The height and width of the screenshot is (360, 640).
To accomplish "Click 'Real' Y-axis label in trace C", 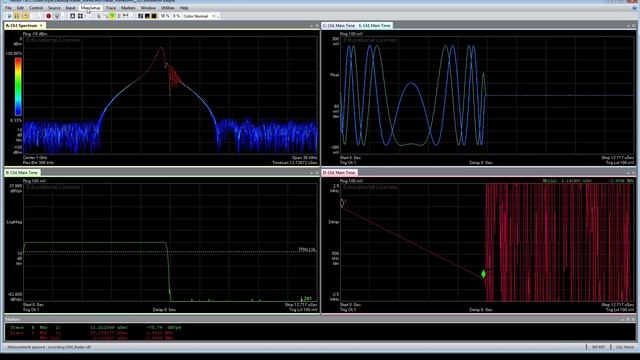I will [334, 75].
